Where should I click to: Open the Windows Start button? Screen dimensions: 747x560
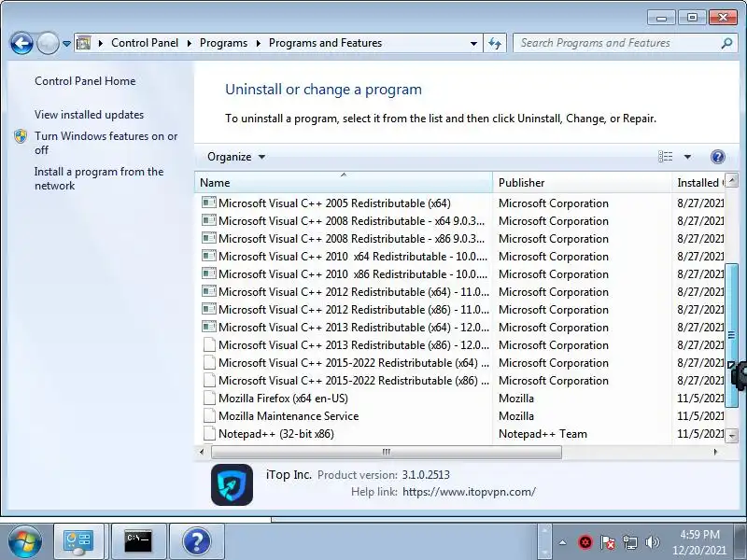(25, 542)
